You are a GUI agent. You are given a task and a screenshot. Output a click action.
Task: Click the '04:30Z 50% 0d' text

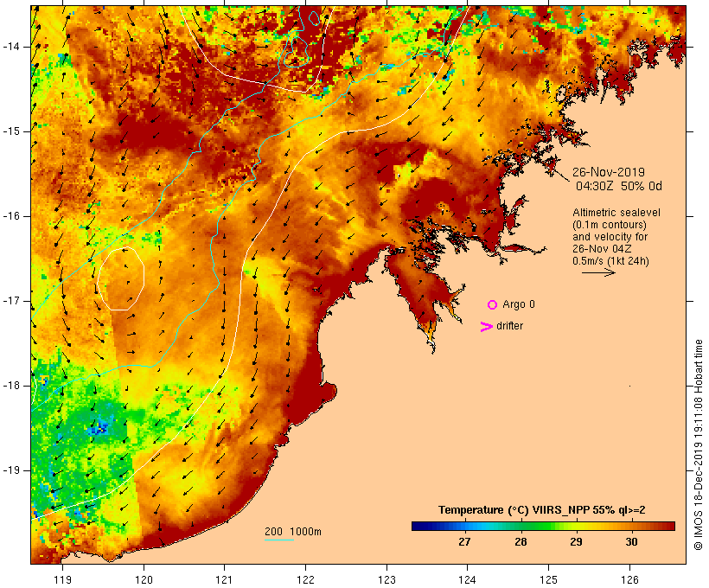pyautogui.click(x=618, y=186)
